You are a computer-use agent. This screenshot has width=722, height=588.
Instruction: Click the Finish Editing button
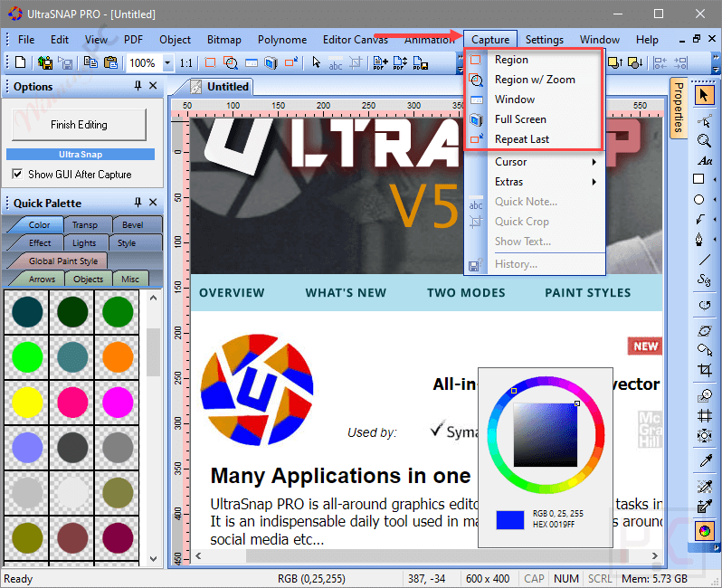coord(79,125)
